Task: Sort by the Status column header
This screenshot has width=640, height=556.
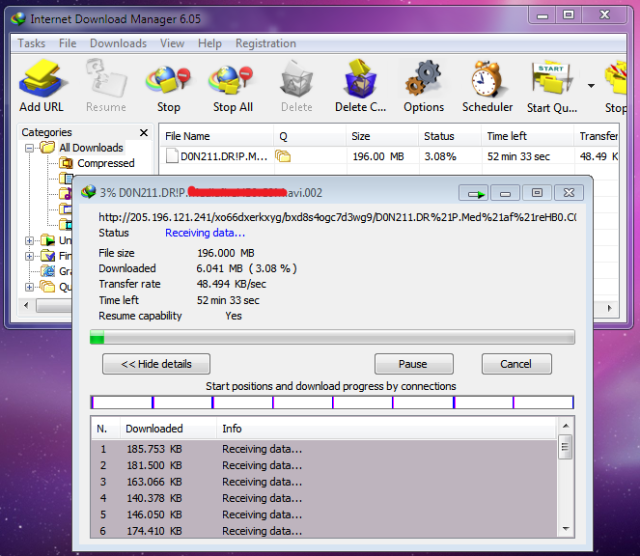Action: click(x=449, y=136)
